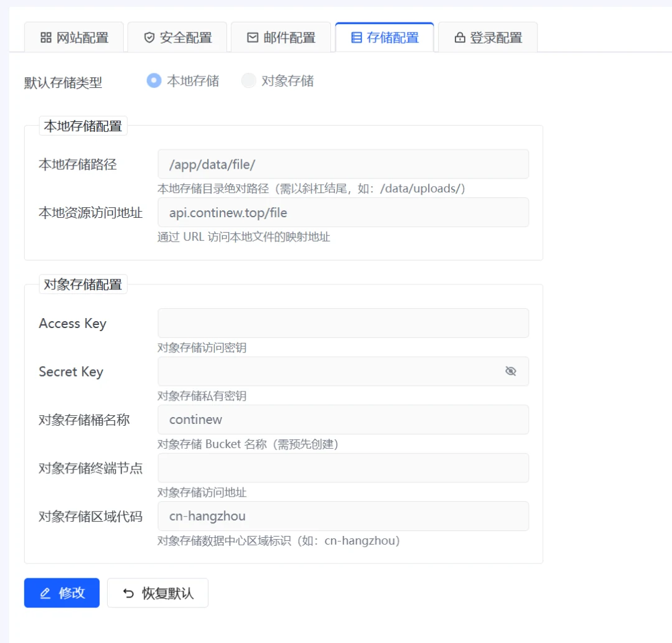Click the 对象存储终端节点 empty field

click(343, 468)
